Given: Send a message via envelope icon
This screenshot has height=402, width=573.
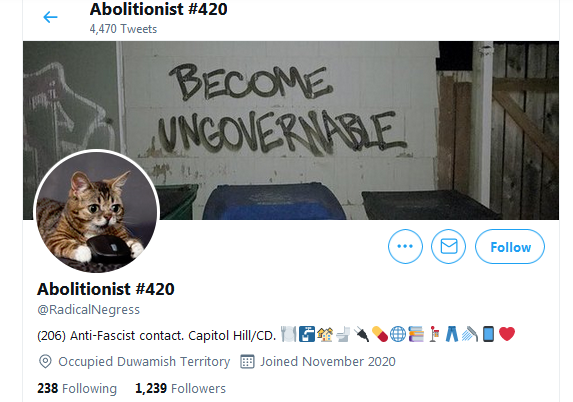Looking at the screenshot, I should [448, 246].
